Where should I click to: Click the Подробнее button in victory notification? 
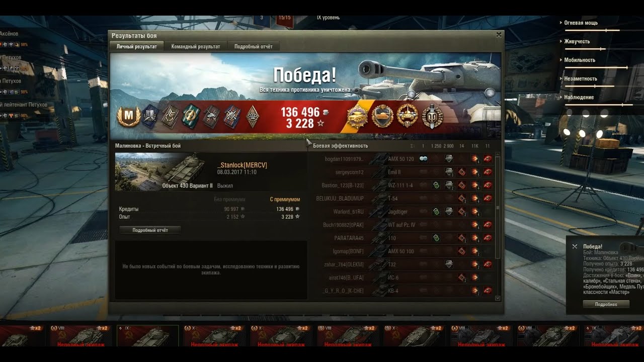[606, 304]
